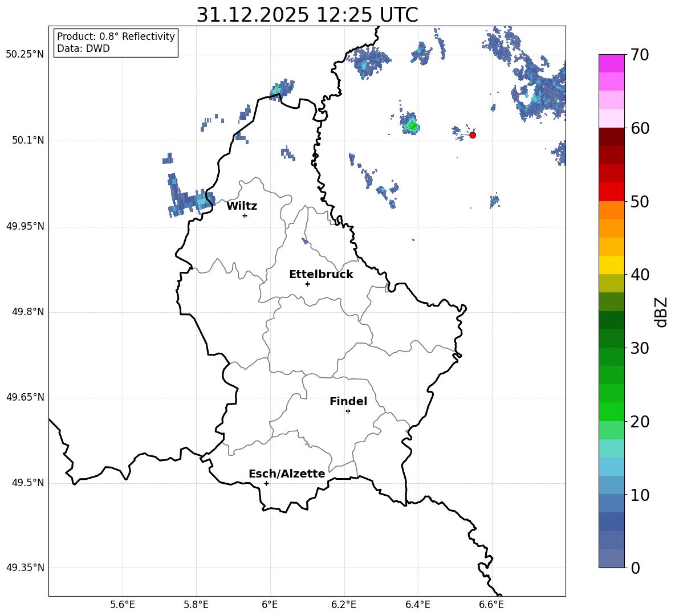
Task: Click the bright red colorbar swatch above 50
Action: (x=611, y=192)
